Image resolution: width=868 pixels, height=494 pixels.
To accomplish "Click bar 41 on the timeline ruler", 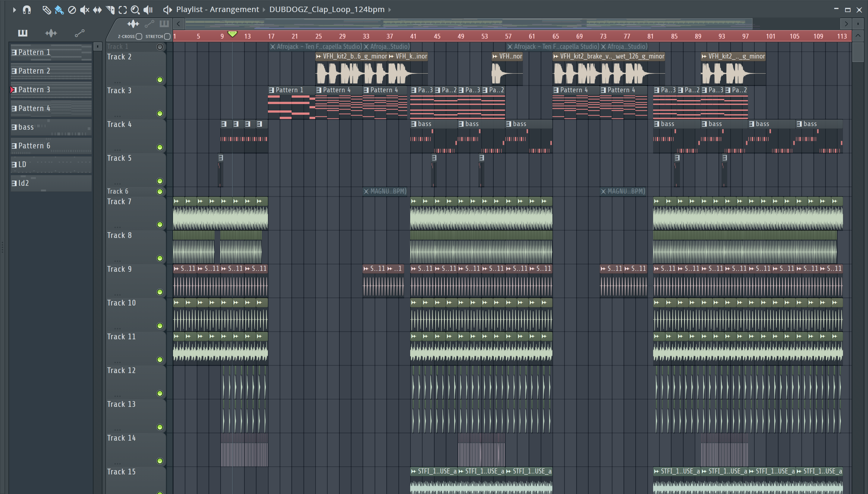I will [413, 36].
